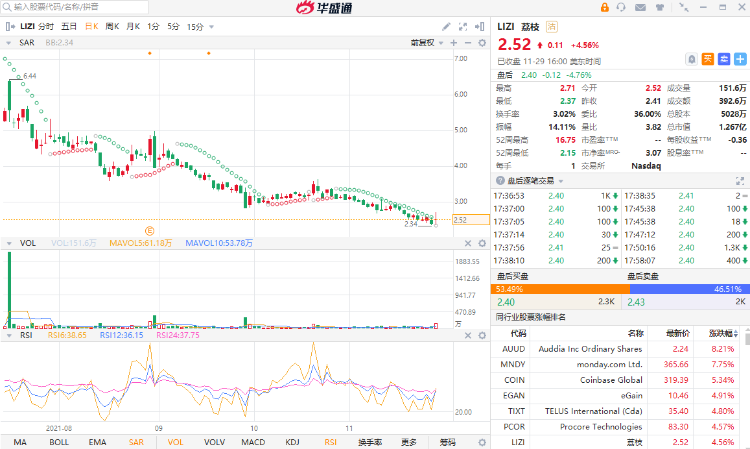This screenshot has height=449, width=750.
Task: Collapse the RSI panel triangle
Action: (8, 336)
